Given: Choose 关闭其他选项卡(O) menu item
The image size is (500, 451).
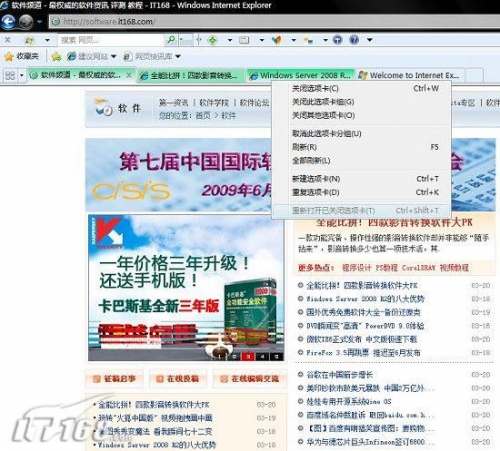Looking at the screenshot, I should click(x=362, y=115).
